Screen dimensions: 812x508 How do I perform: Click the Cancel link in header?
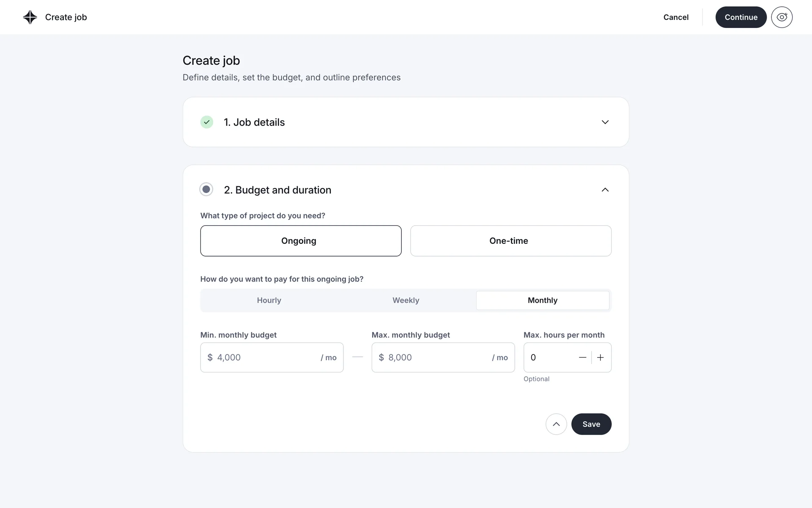[676, 17]
